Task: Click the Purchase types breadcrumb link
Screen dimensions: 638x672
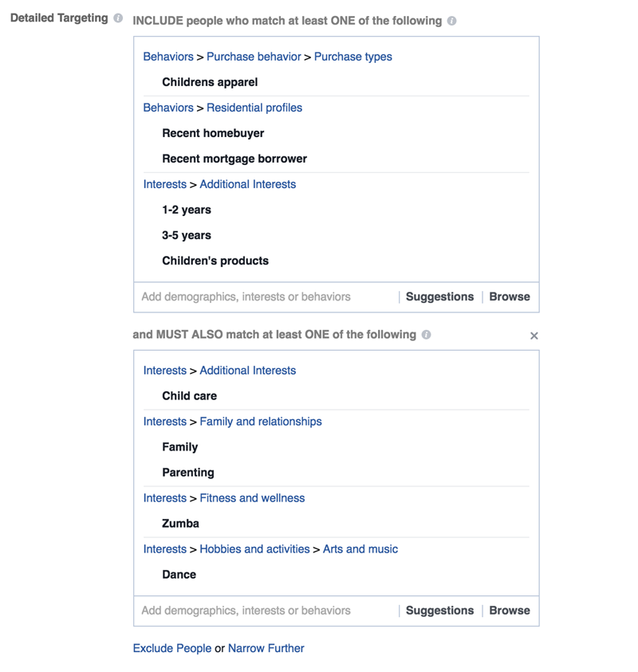Action: pos(352,57)
